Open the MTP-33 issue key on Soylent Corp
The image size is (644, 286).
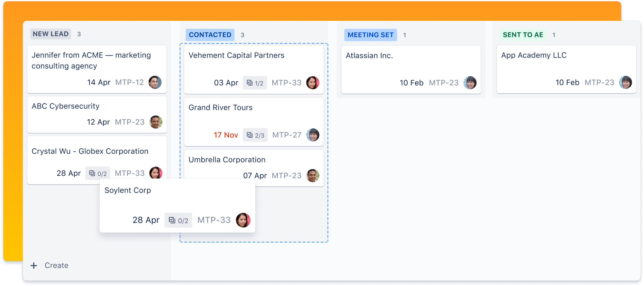(x=214, y=220)
